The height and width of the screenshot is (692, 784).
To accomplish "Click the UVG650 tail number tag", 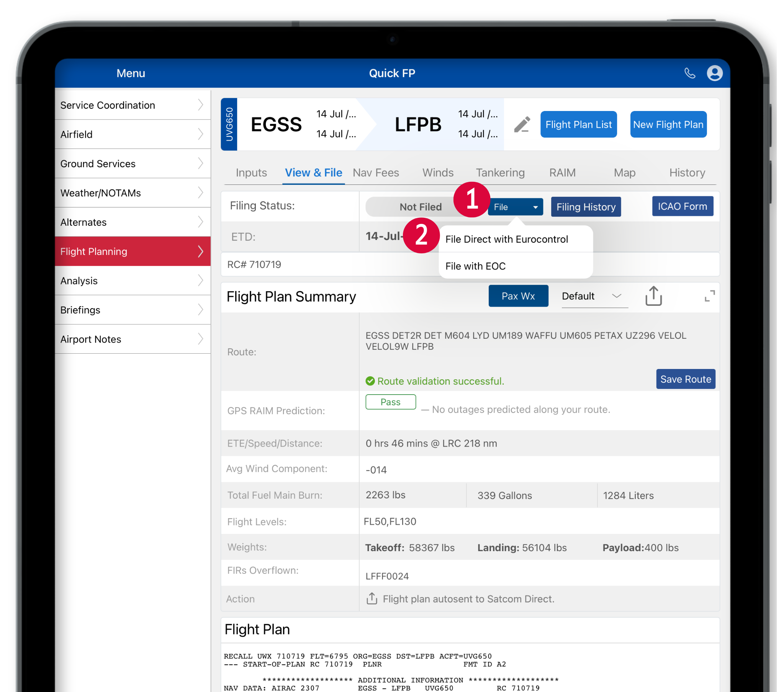I will tap(229, 124).
